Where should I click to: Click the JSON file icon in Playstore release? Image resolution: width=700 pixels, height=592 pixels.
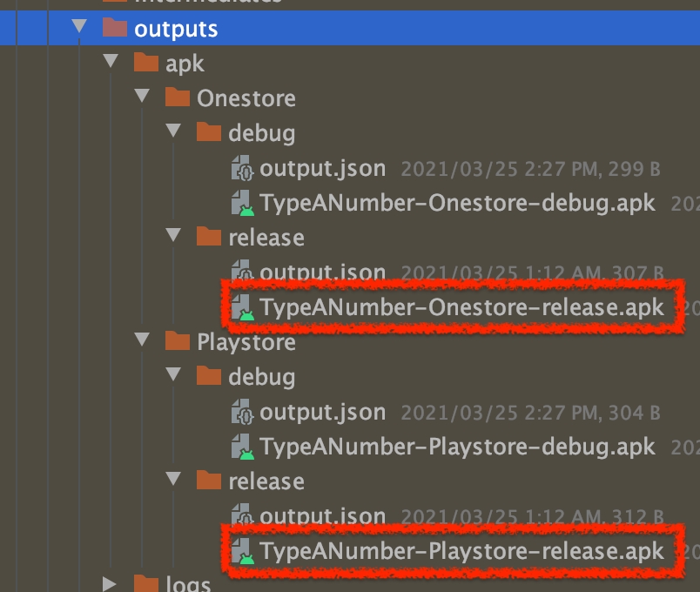pos(241,516)
